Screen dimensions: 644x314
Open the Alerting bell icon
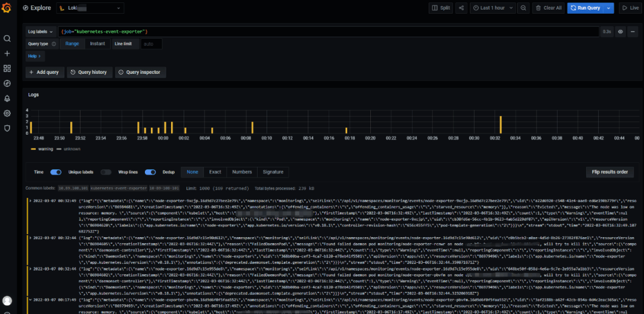click(7, 98)
